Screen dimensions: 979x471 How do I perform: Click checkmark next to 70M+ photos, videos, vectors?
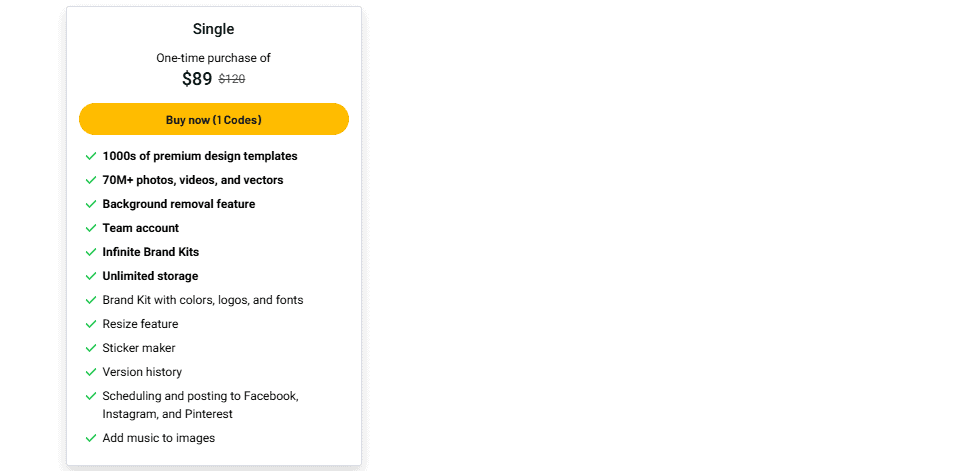pos(91,180)
